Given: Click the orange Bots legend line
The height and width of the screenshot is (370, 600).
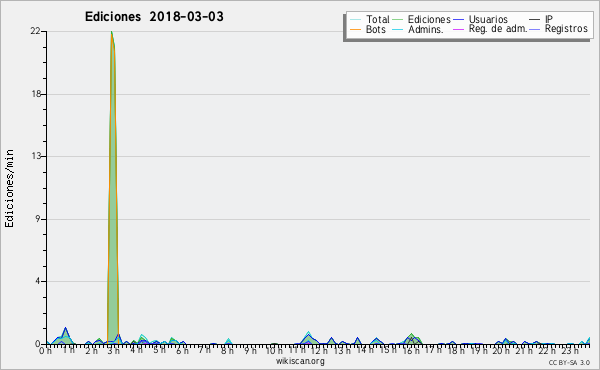Looking at the screenshot, I should click(355, 29).
